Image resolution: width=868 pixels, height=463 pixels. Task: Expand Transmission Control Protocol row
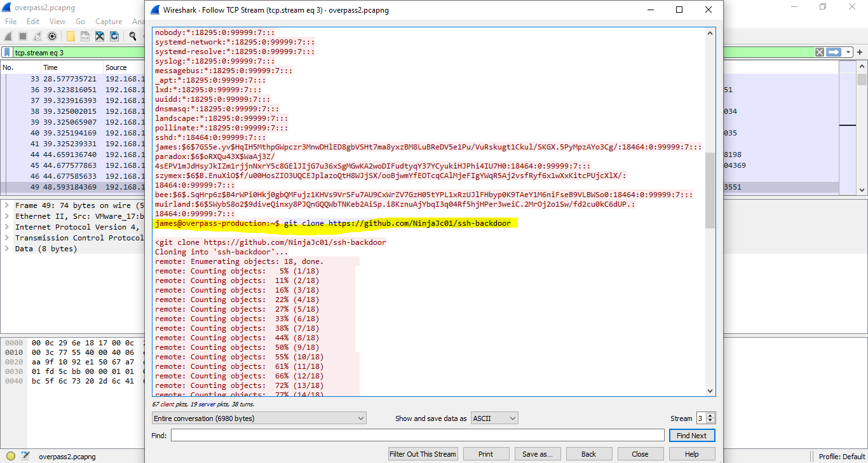(x=6, y=238)
